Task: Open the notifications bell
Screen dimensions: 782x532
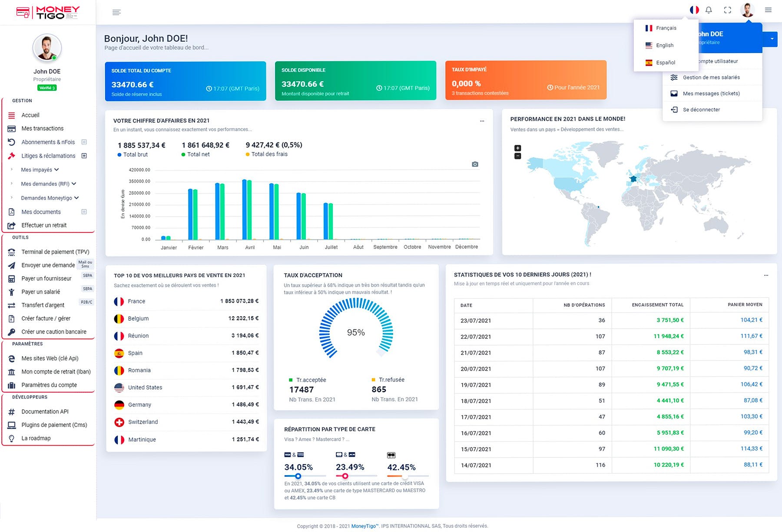Action: (709, 10)
